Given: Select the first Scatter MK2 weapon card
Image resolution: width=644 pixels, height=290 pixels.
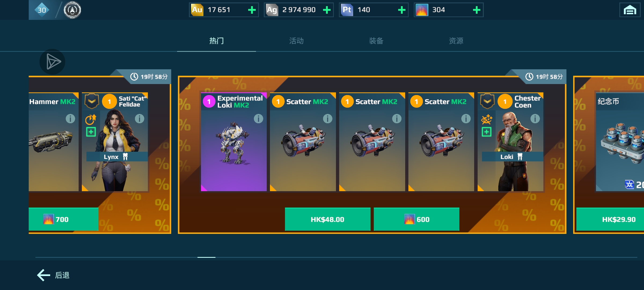Looking at the screenshot, I should click(x=303, y=142).
